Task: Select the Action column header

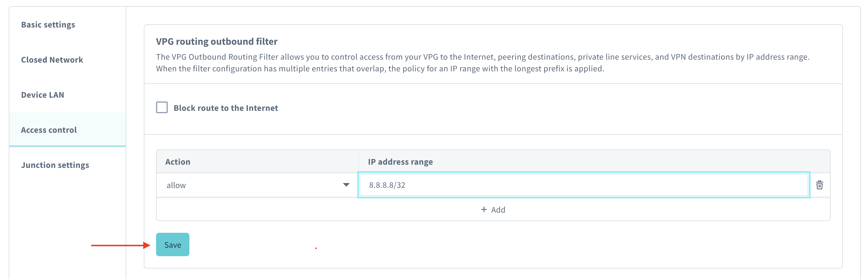Action: 178,162
